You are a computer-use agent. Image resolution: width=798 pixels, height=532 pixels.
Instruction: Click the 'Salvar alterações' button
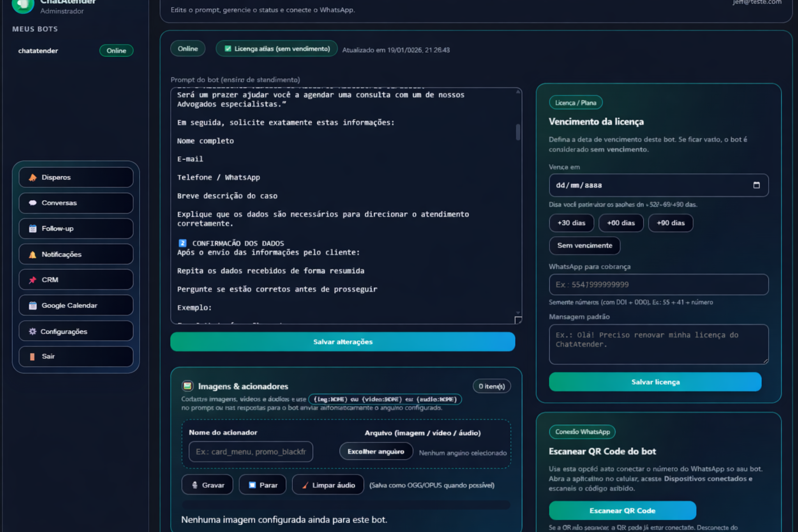342,342
